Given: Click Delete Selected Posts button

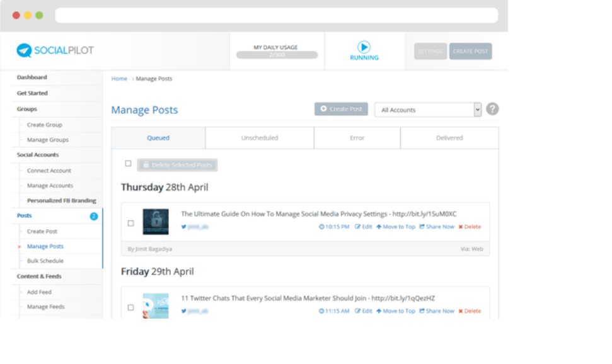Looking at the screenshot, I should [x=177, y=165].
